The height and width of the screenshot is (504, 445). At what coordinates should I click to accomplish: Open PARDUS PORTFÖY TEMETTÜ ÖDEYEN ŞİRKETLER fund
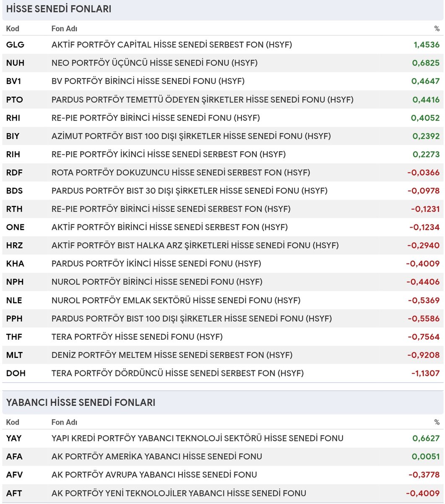[202, 100]
